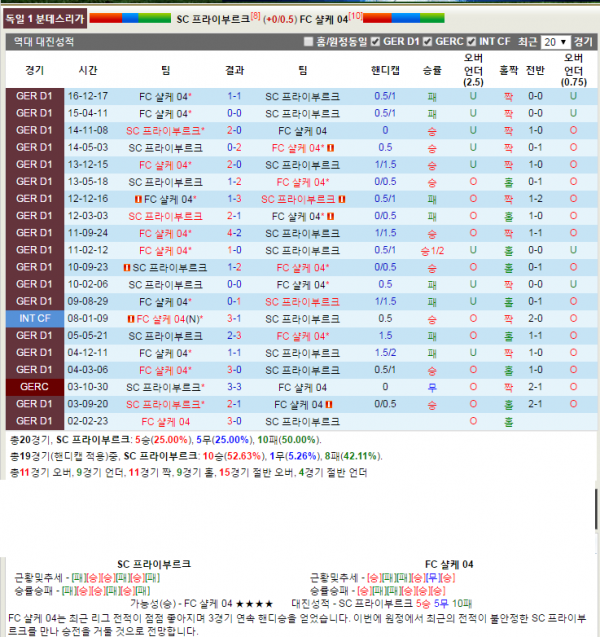Click the 승률 column header
The width and height of the screenshot is (600, 637).
click(x=432, y=70)
